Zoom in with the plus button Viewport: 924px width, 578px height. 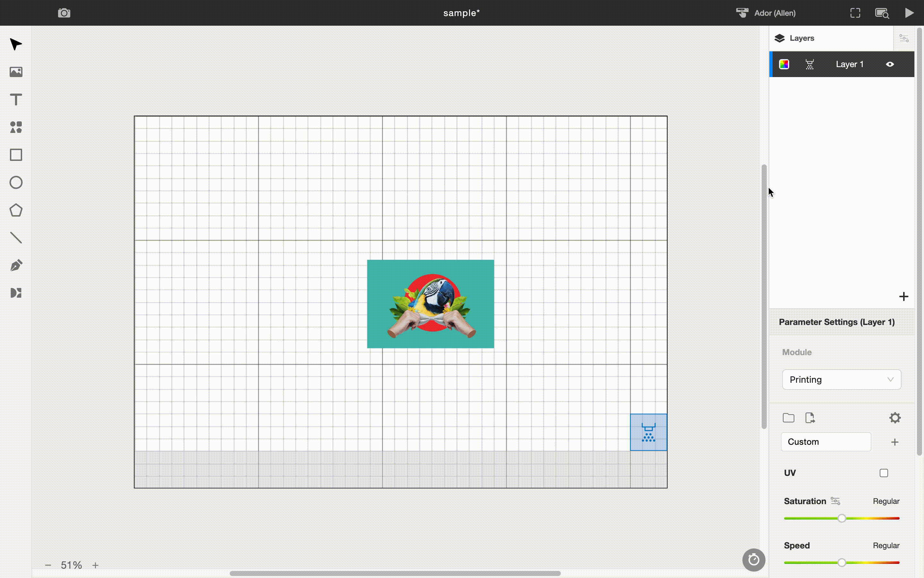coord(96,565)
